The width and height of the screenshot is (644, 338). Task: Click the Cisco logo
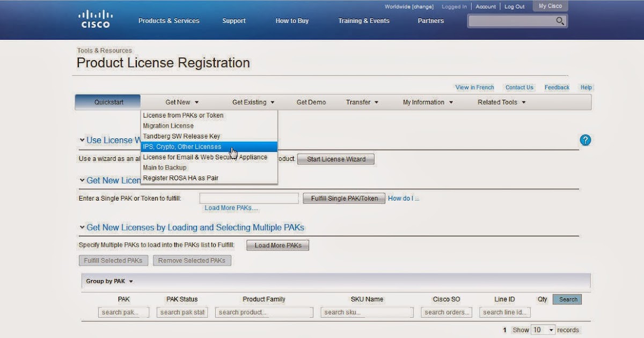tap(96, 19)
